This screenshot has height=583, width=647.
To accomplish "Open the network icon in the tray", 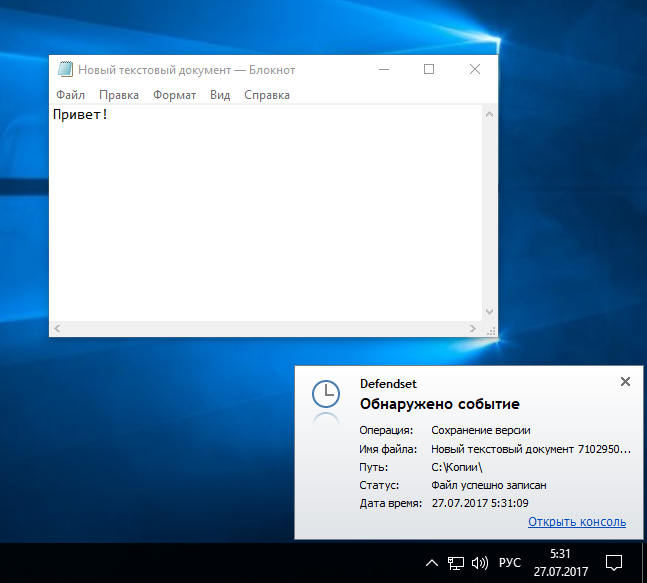I will pos(456,563).
